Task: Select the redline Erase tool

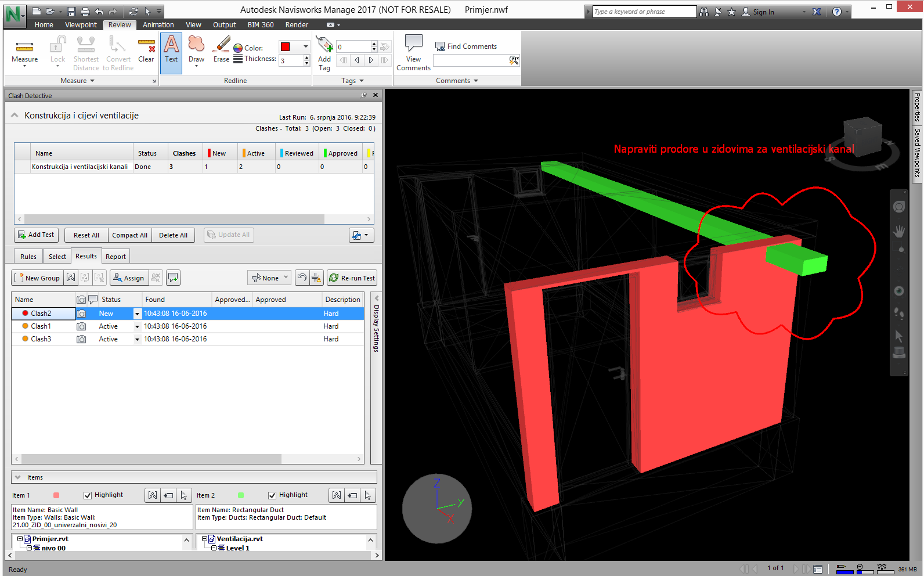Action: [x=221, y=51]
